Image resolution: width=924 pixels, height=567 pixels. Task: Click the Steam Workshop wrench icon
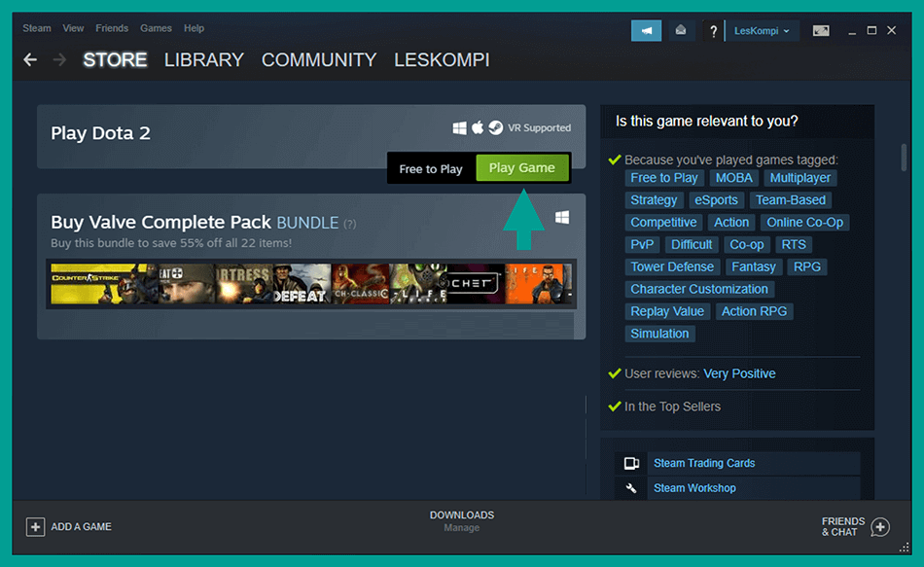pyautogui.click(x=631, y=488)
